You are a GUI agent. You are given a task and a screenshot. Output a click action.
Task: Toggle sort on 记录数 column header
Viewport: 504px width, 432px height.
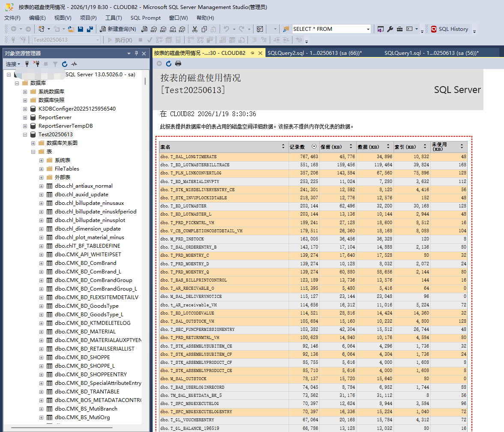click(x=315, y=147)
